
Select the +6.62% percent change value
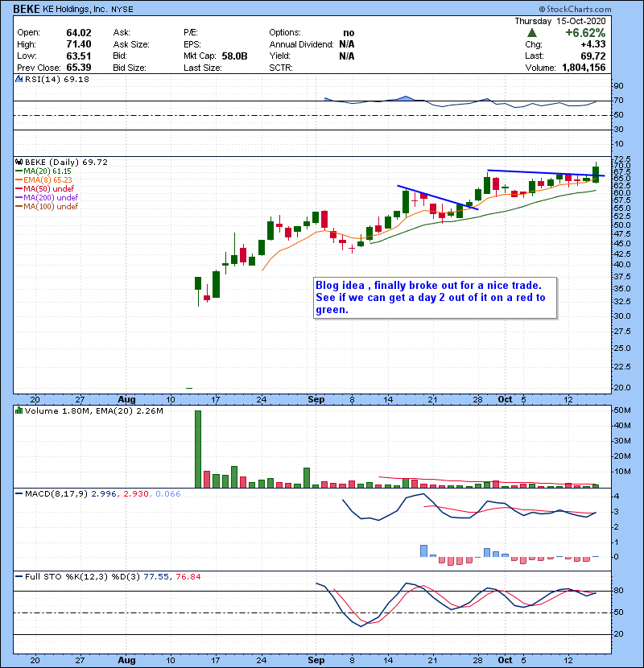[x=585, y=33]
